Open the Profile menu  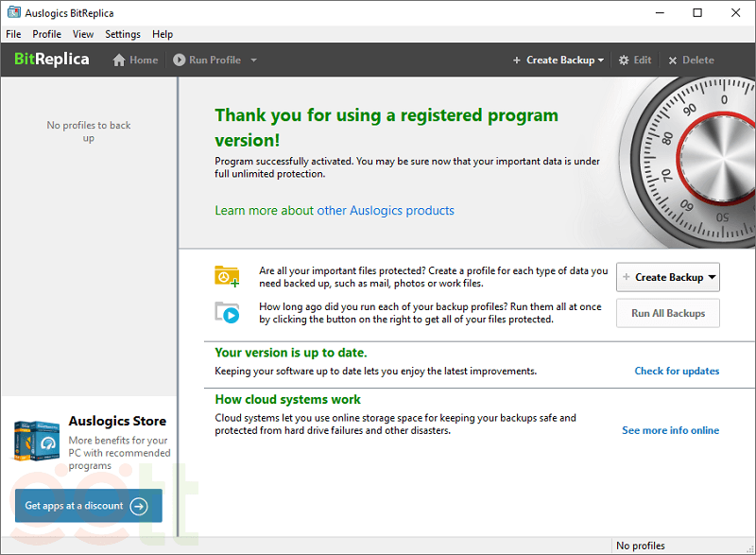[47, 34]
